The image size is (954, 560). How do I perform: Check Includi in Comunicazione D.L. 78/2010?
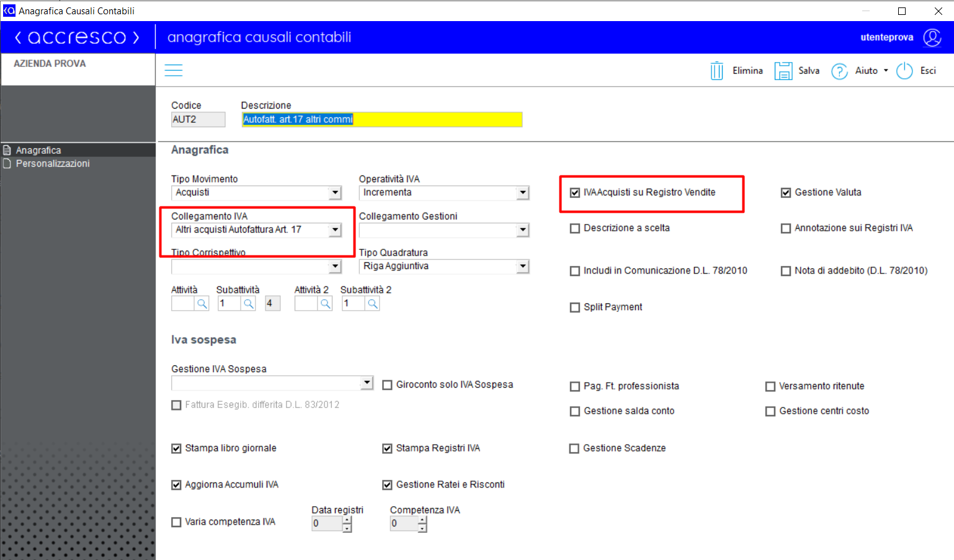[575, 271]
